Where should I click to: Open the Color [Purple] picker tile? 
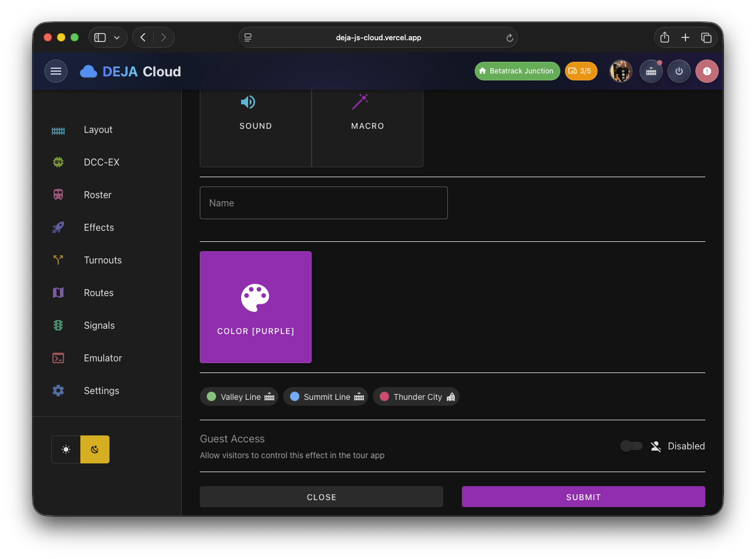[255, 307]
